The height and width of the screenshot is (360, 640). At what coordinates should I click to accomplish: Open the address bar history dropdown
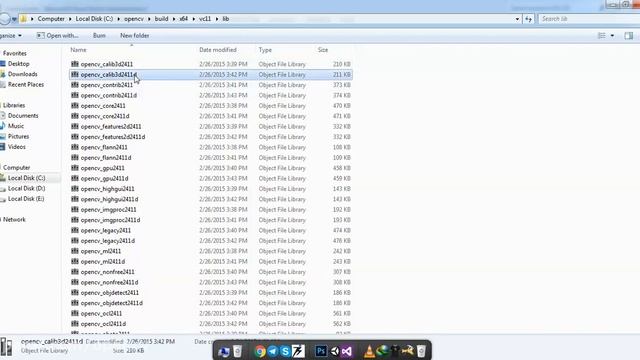point(517,19)
